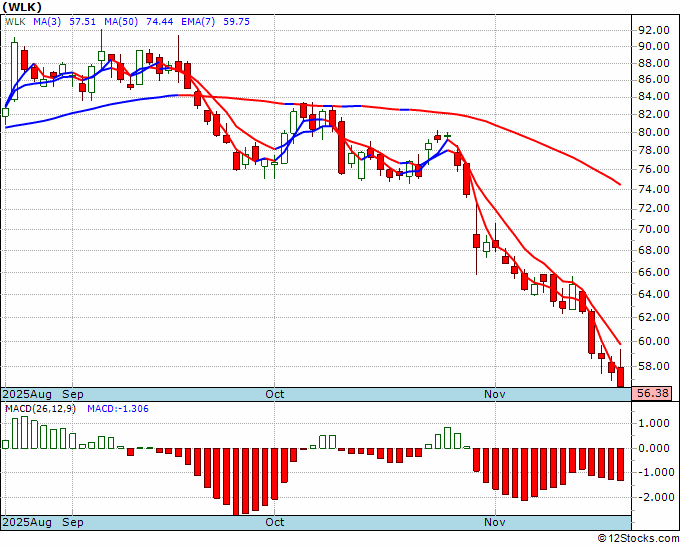Open the ©12Stocks.com source link
Image resolution: width=680 pixels, height=546 pixels.
point(638,539)
